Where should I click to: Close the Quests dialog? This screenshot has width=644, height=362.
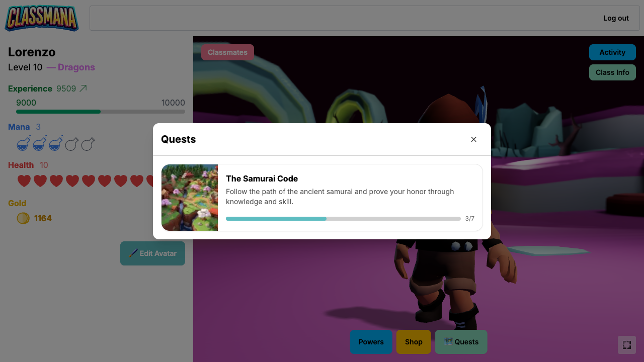(473, 139)
